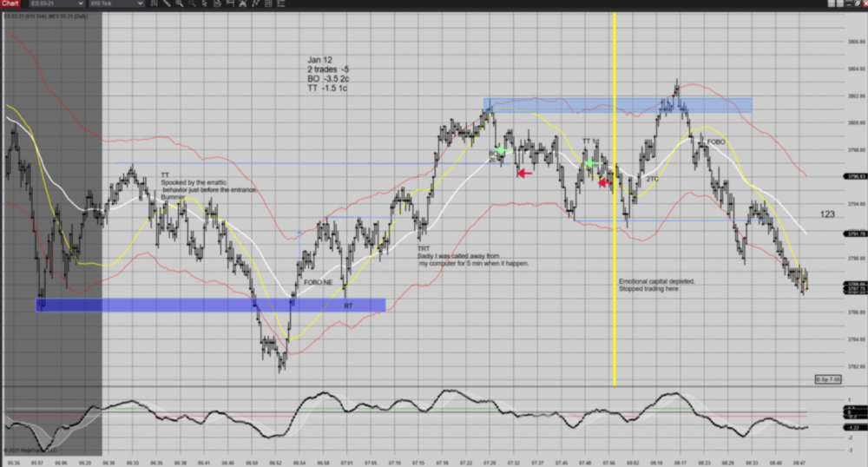
Task: Click the green trade marker below TT 1c
Action: [x=590, y=163]
